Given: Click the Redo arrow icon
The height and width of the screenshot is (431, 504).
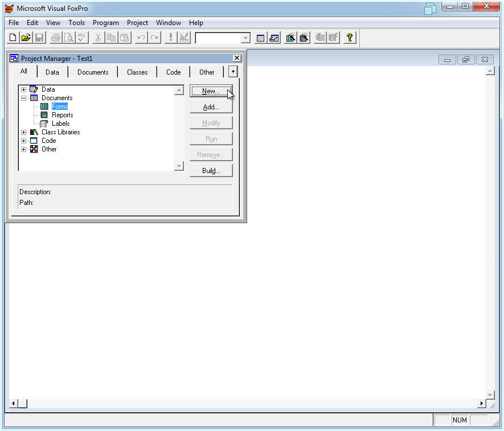Looking at the screenshot, I should (154, 38).
